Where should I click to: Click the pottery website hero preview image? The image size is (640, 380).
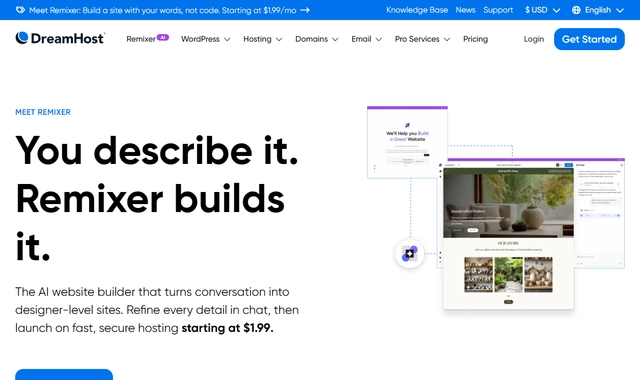point(508,205)
